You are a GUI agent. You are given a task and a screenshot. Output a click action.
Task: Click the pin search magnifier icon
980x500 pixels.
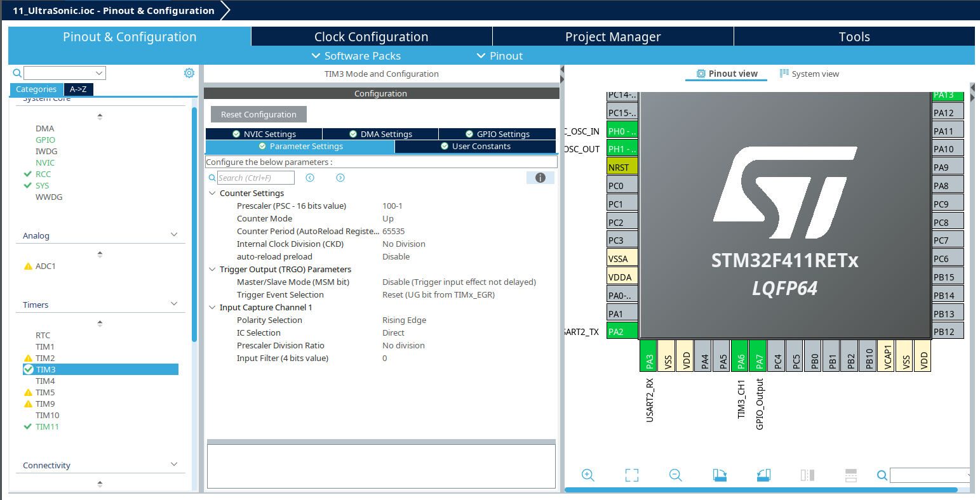[x=882, y=475]
